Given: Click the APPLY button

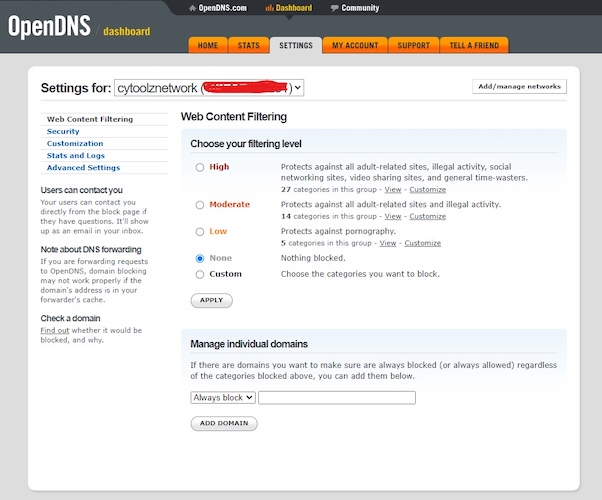Looking at the screenshot, I should (x=212, y=300).
